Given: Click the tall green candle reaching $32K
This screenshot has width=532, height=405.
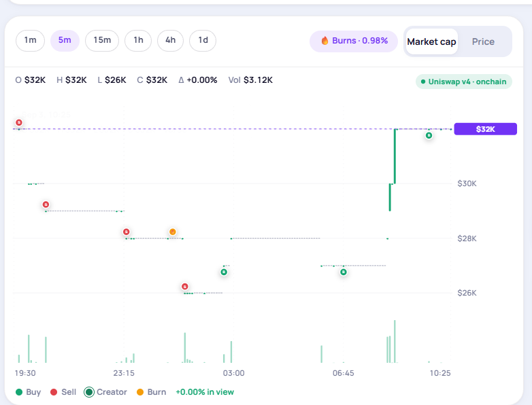Looking at the screenshot, I should (x=395, y=156).
